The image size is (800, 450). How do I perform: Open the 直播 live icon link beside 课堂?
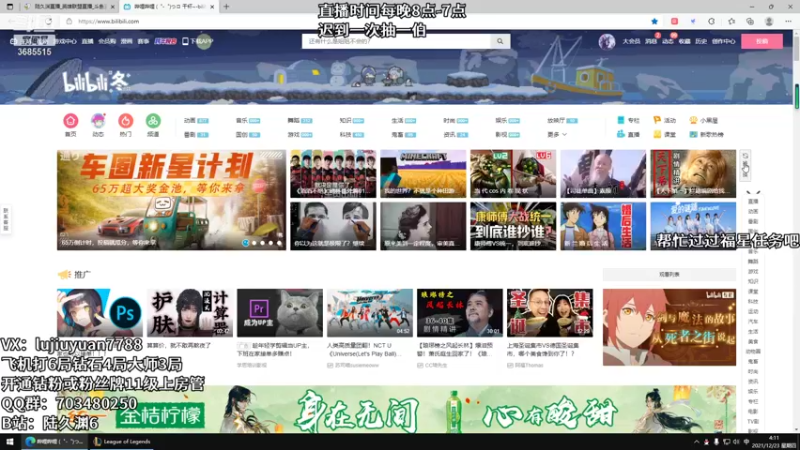pos(628,135)
